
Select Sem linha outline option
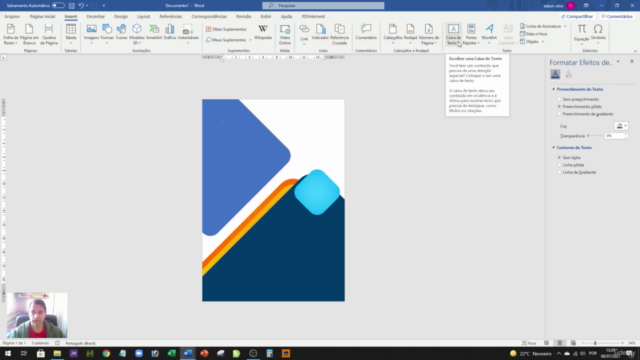[x=560, y=158]
